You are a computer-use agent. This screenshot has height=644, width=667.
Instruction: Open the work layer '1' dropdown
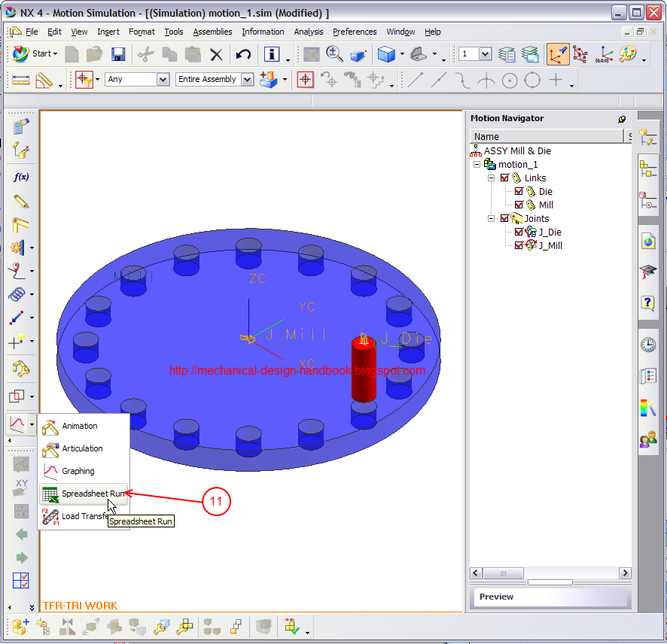[x=486, y=54]
